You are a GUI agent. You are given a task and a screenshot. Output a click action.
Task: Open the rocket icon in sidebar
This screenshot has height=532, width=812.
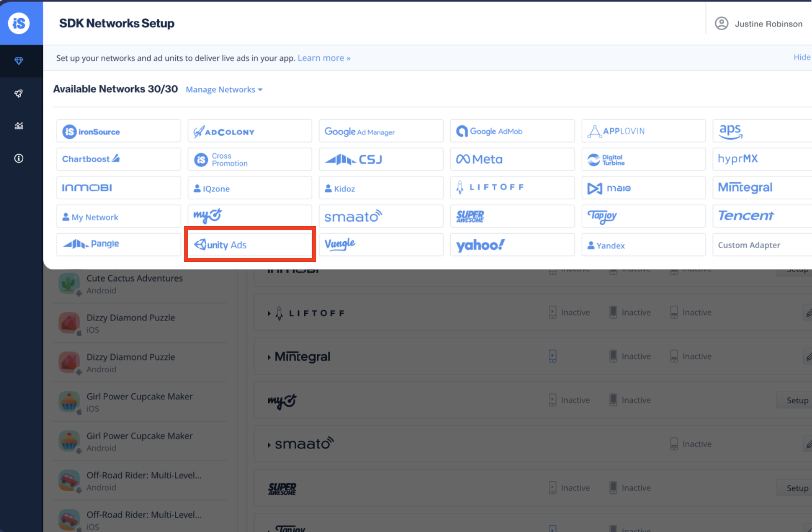(x=19, y=93)
